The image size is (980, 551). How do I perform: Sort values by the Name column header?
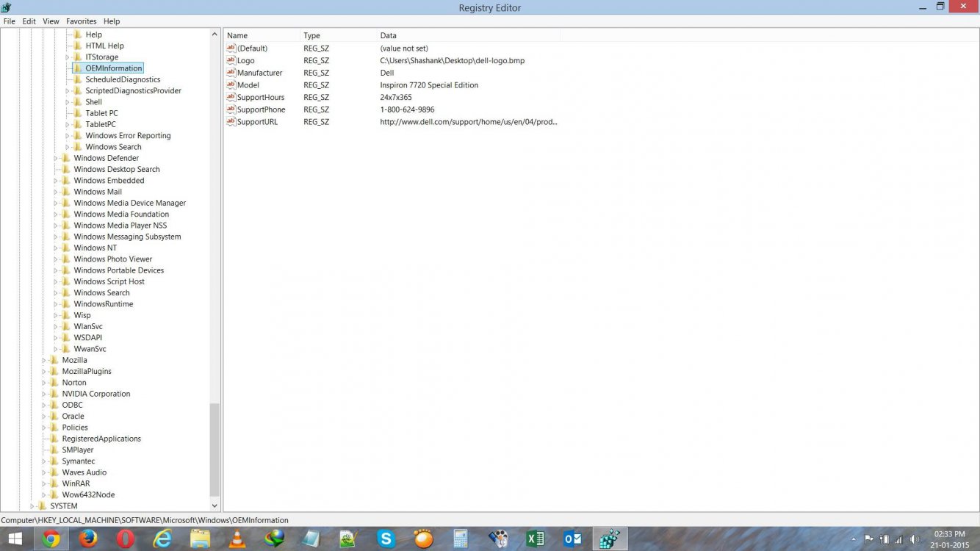pos(262,35)
